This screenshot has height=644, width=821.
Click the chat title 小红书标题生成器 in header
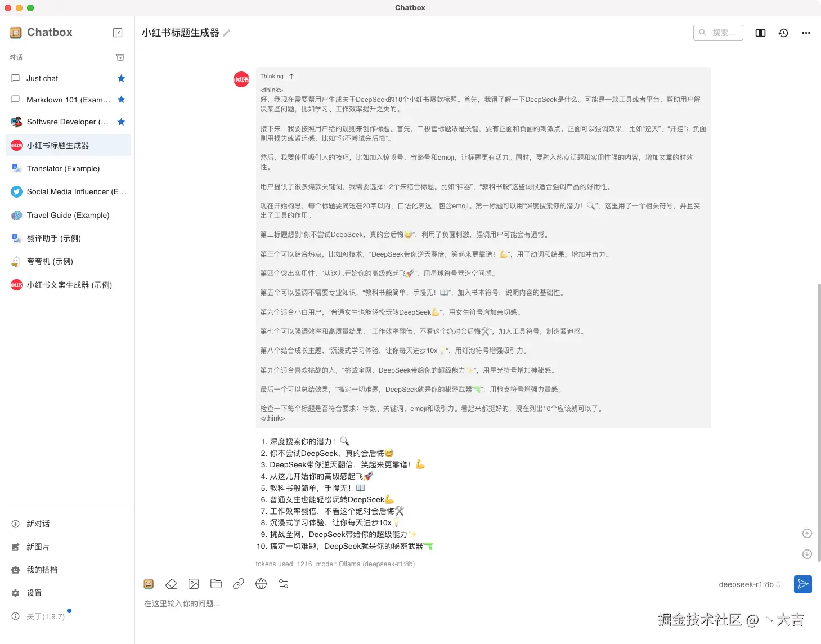pos(181,33)
